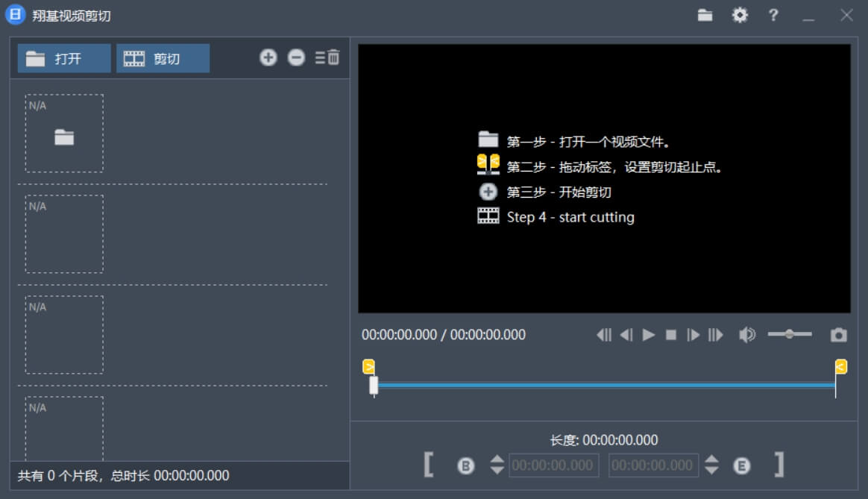
Task: Add a segment with the plus icon
Action: [x=268, y=57]
